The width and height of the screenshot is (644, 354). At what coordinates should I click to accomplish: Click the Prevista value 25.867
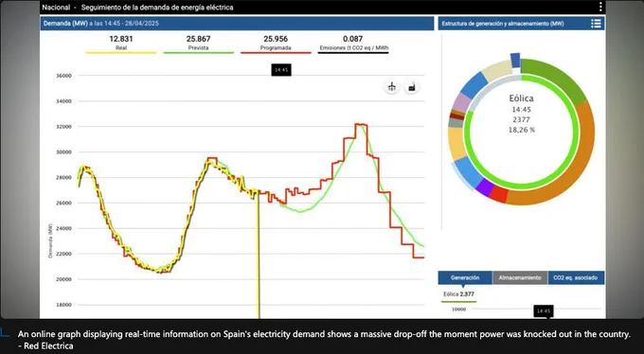[x=198, y=39]
